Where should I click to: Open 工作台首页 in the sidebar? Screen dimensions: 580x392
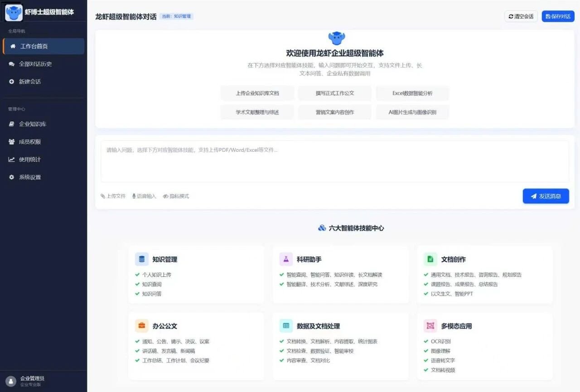43,46
